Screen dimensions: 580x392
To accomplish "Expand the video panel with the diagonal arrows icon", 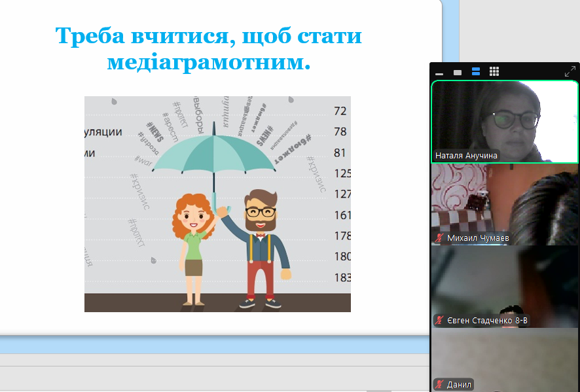I will [x=570, y=72].
